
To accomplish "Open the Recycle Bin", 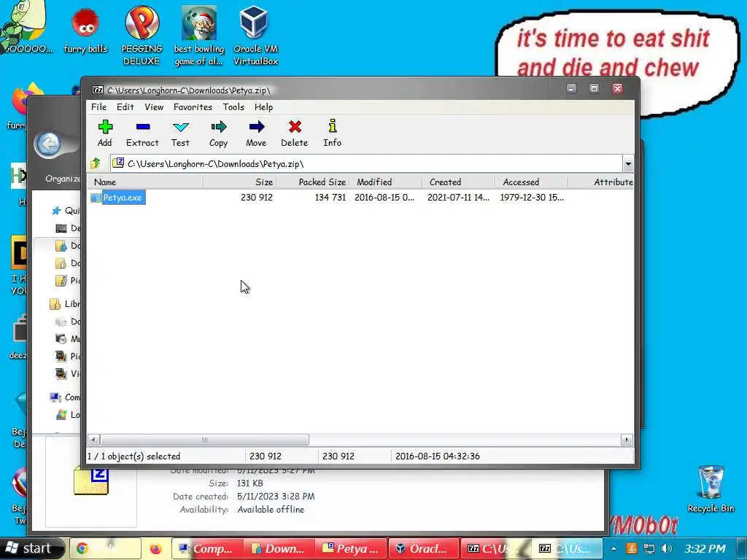I will tap(711, 489).
